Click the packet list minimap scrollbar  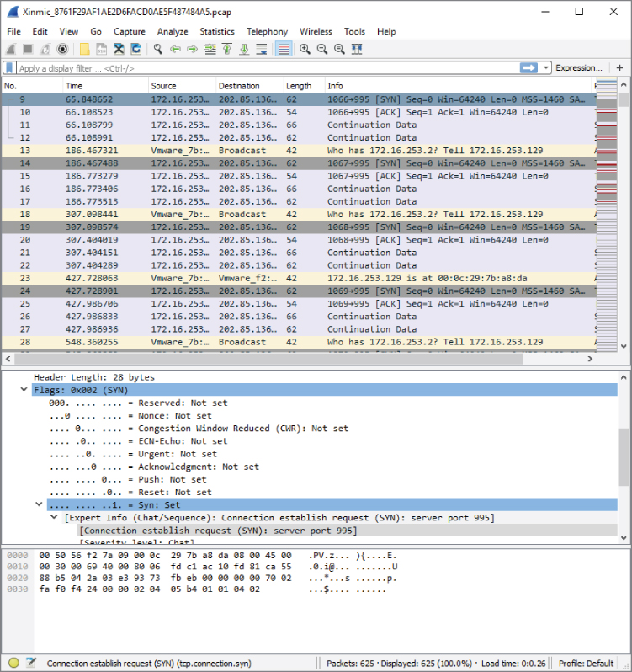pos(606,216)
